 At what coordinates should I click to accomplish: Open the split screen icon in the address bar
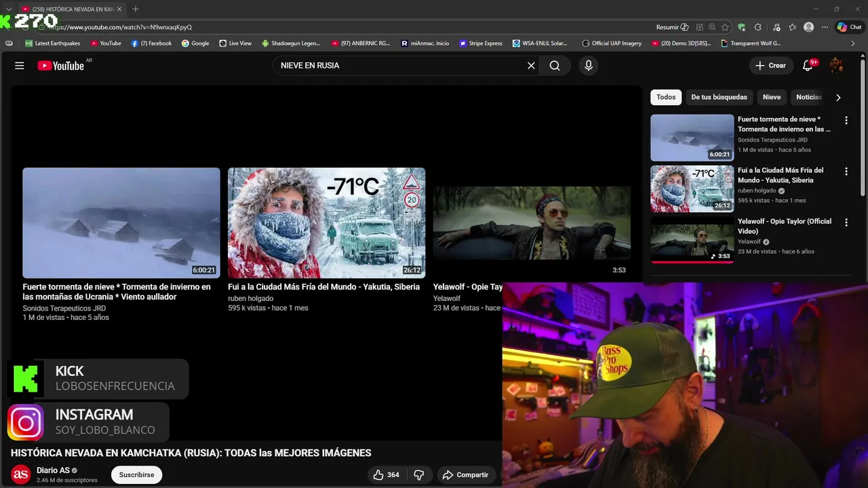point(699,27)
